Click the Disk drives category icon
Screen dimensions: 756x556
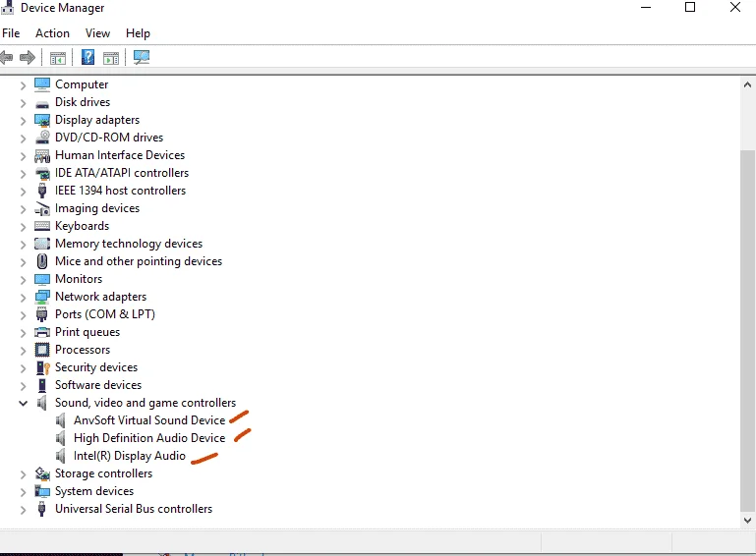coord(42,103)
